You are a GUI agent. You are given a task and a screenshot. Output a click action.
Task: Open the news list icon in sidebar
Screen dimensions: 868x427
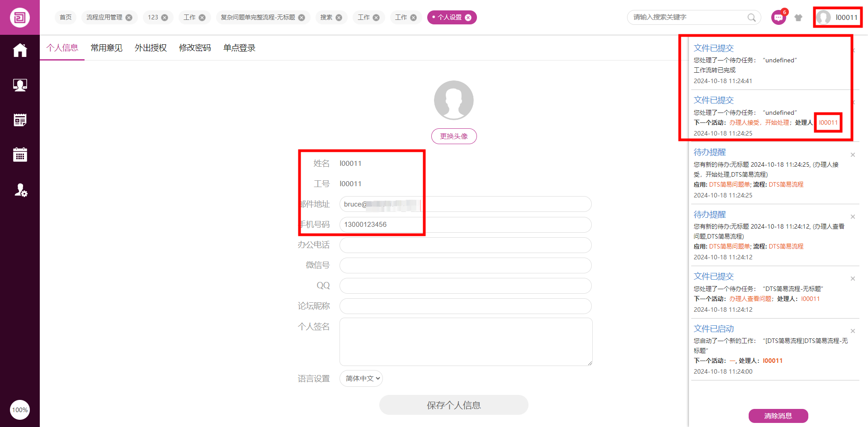tap(20, 120)
